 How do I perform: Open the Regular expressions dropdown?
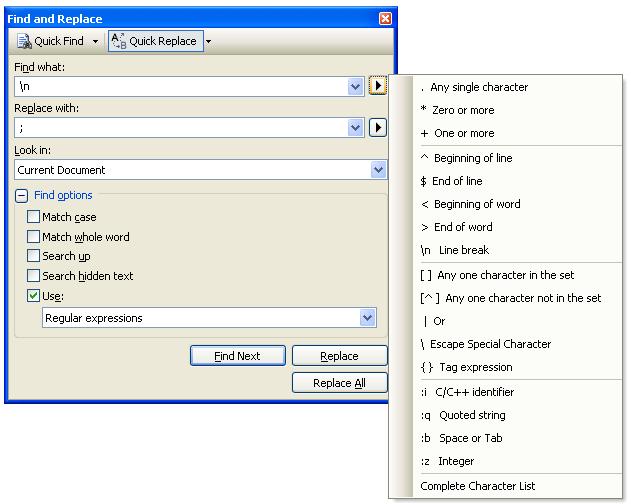tap(367, 318)
